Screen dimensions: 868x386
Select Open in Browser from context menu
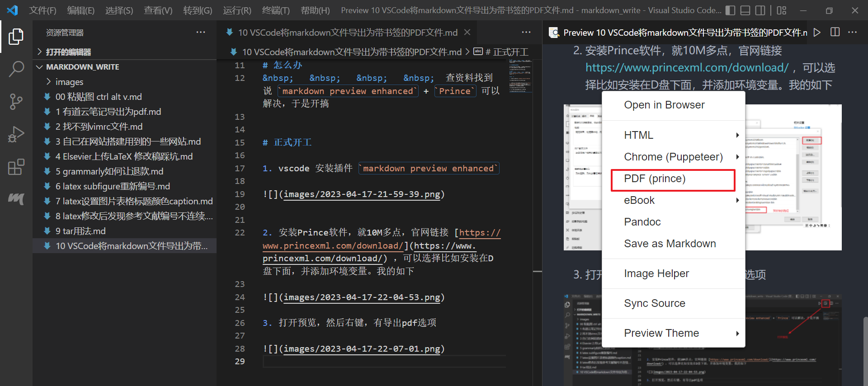pyautogui.click(x=674, y=105)
